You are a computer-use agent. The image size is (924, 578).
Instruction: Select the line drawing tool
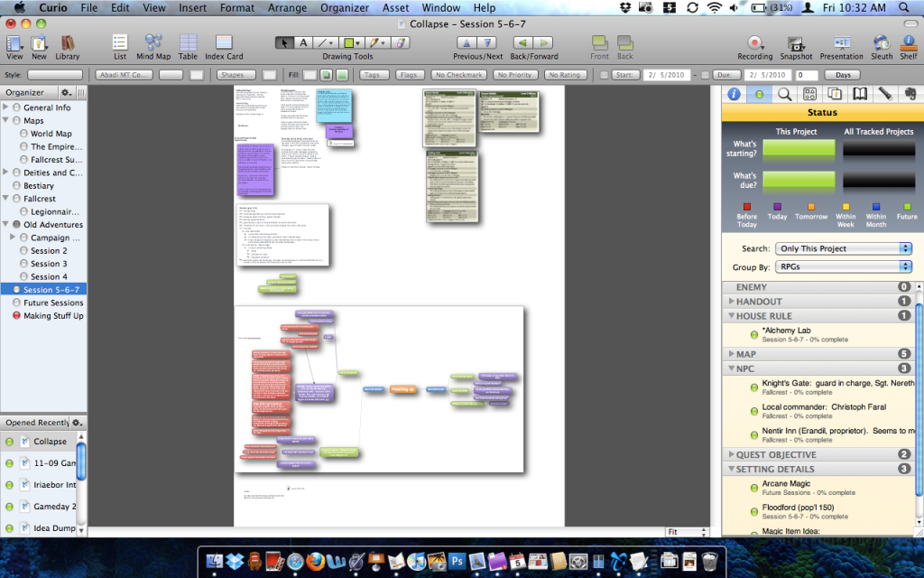(x=324, y=43)
